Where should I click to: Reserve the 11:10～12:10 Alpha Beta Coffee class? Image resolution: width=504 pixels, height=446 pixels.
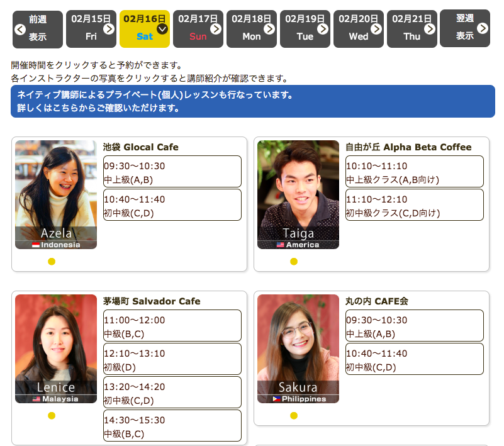tap(414, 205)
